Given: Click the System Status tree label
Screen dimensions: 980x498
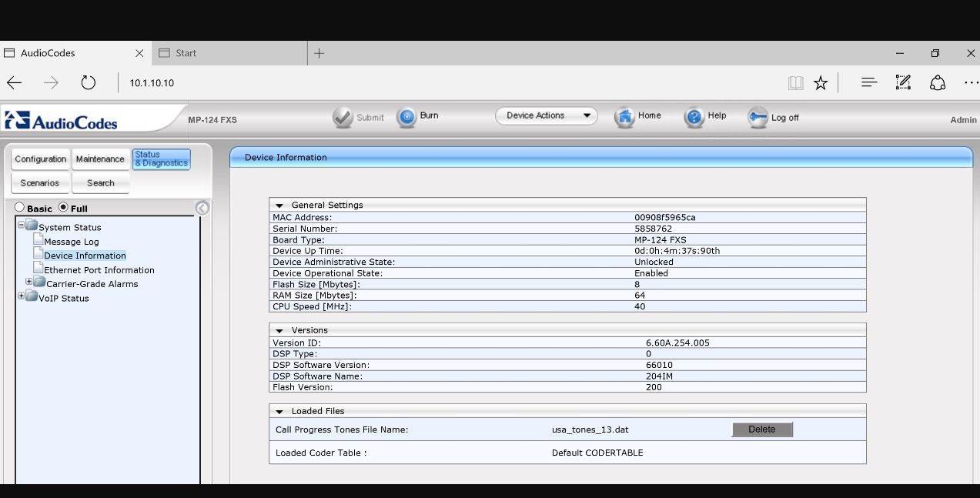Looking at the screenshot, I should click(x=70, y=228).
